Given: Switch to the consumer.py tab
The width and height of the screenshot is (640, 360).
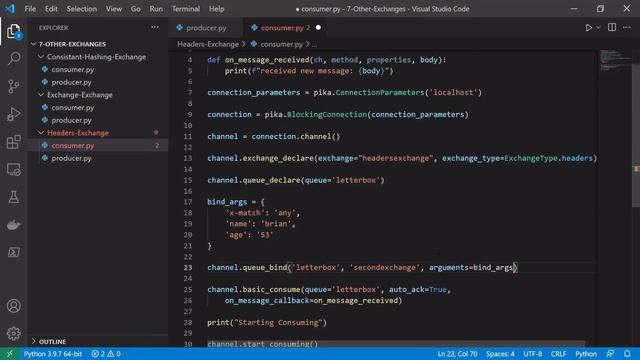Looking at the screenshot, I should [x=282, y=28].
